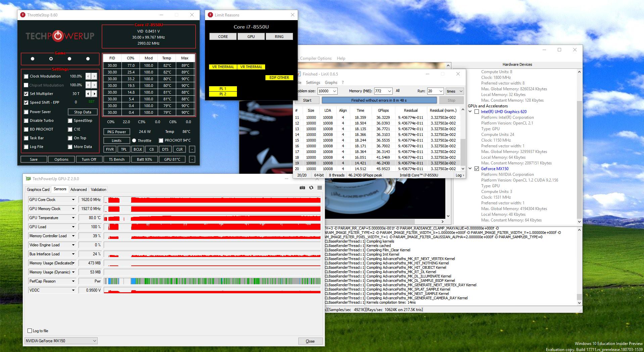Viewport: 644px width, 352px height.
Task: Decrease Set Multiplier with left arrow
Action: point(88,94)
